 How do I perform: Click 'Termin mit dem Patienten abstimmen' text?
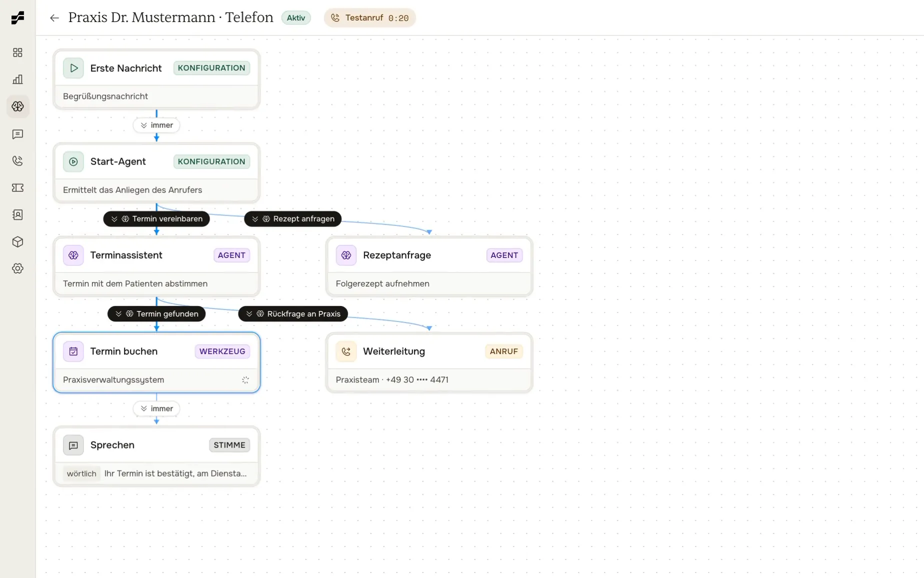(135, 283)
